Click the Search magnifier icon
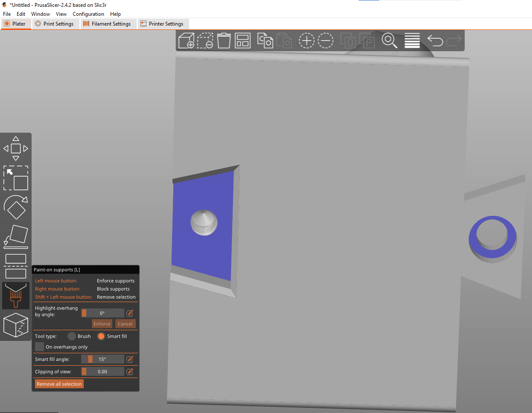Viewport: 532px width, 413px height. pos(389,41)
